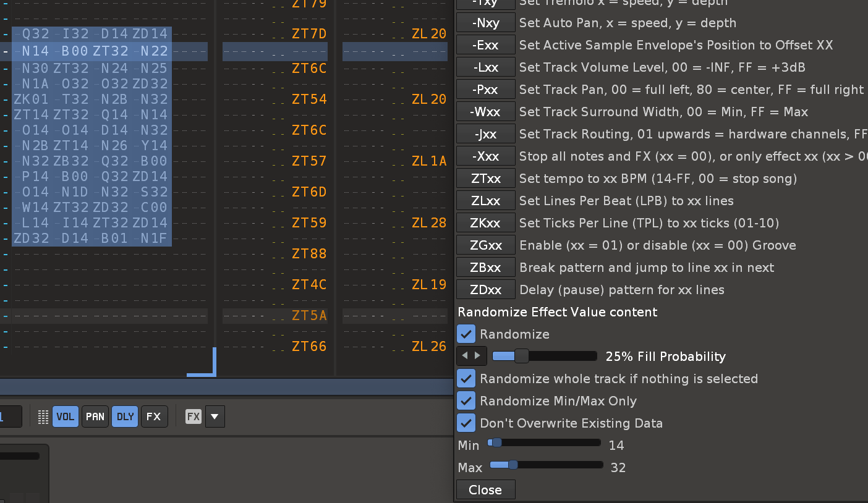Show the FX column in the pattern editor
Screen dimensions: 868x503
tap(154, 416)
